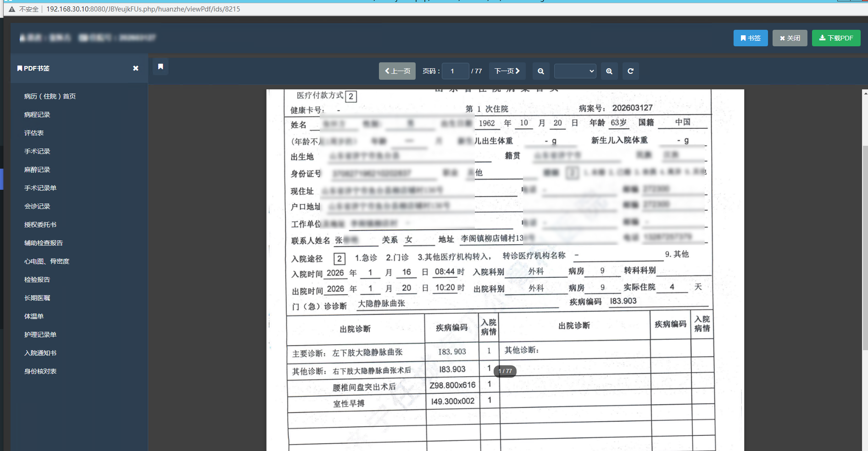Click the page number input field
The image size is (868, 451).
[455, 71]
